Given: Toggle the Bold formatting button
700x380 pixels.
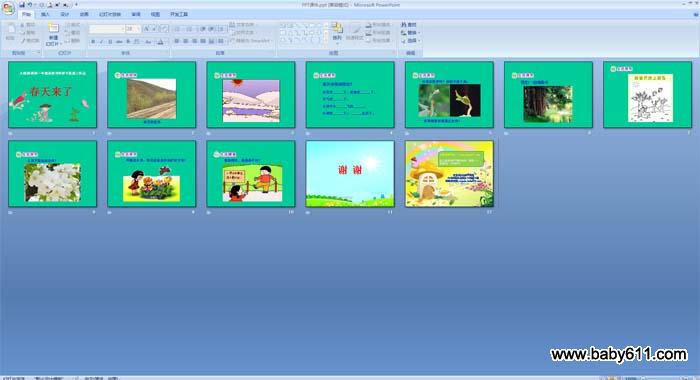Looking at the screenshot, I should (x=93, y=42).
